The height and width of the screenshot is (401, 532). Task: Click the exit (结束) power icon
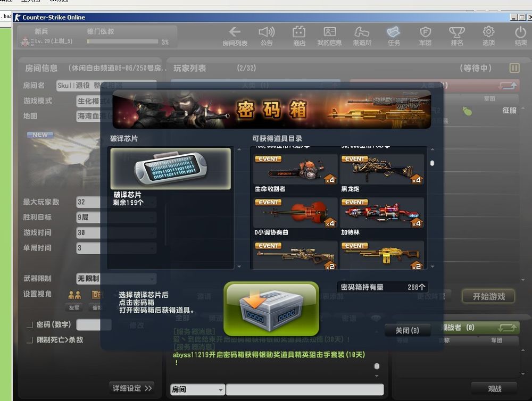pos(520,36)
